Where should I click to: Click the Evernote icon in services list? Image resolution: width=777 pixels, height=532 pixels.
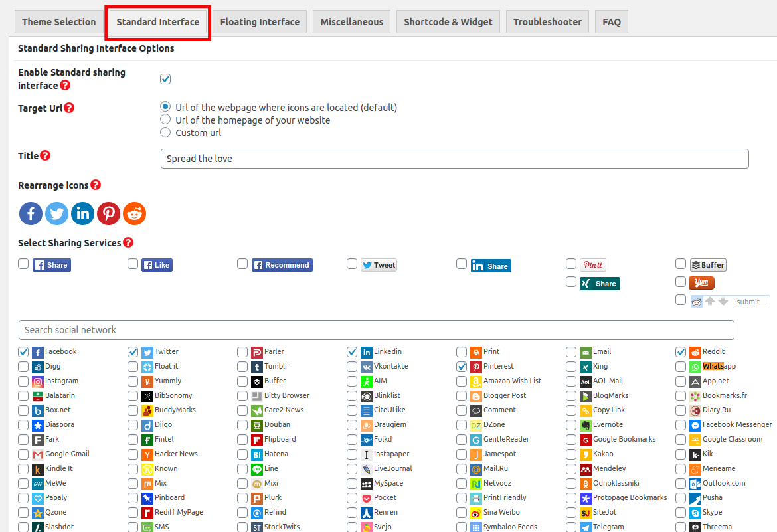(x=586, y=426)
